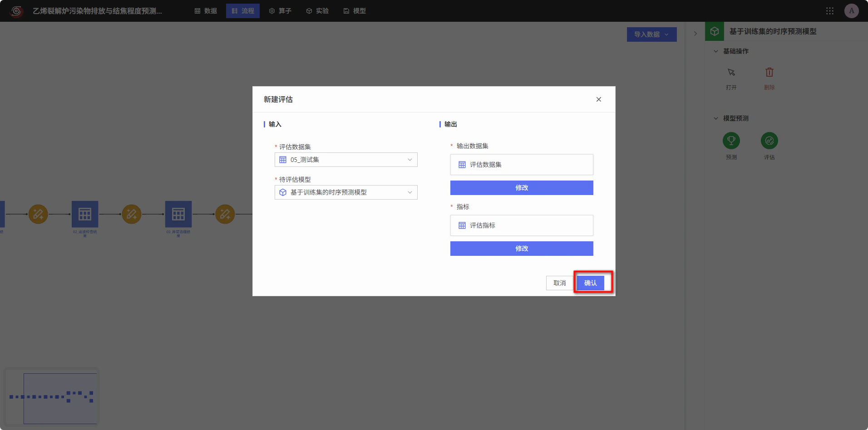This screenshot has width=868, height=430.
Task: Click the app logo in the top bar
Action: tap(16, 11)
